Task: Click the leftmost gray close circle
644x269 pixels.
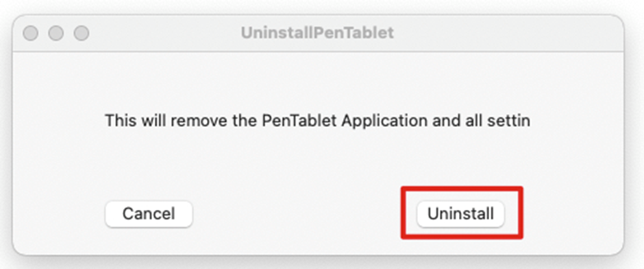Action: [x=30, y=33]
